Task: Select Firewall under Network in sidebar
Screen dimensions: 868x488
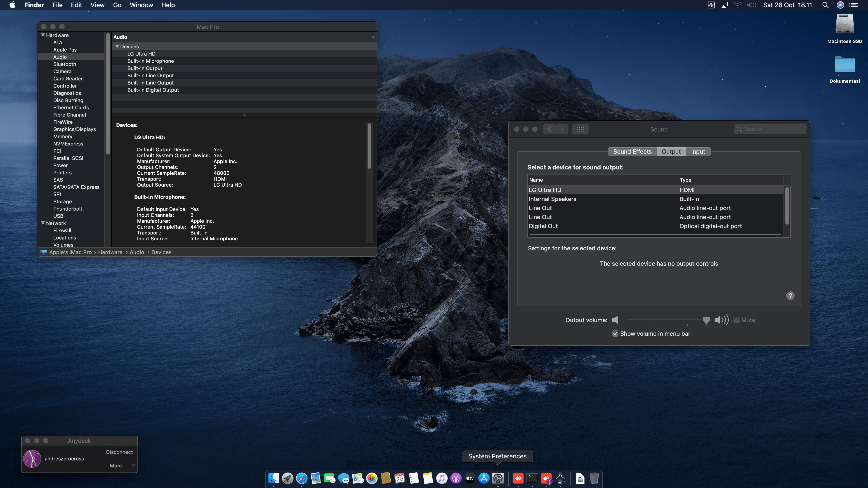Action: tap(62, 230)
